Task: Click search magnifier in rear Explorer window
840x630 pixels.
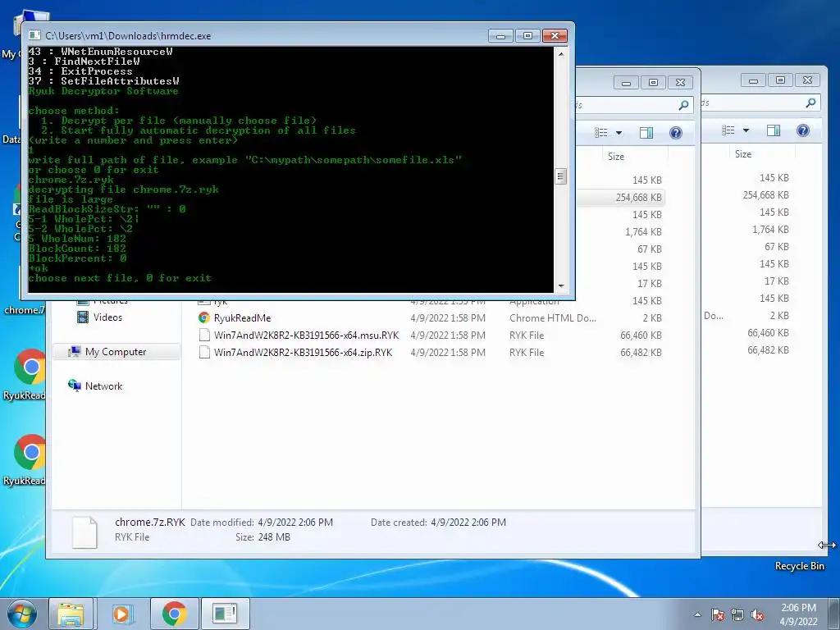Action: (x=811, y=103)
